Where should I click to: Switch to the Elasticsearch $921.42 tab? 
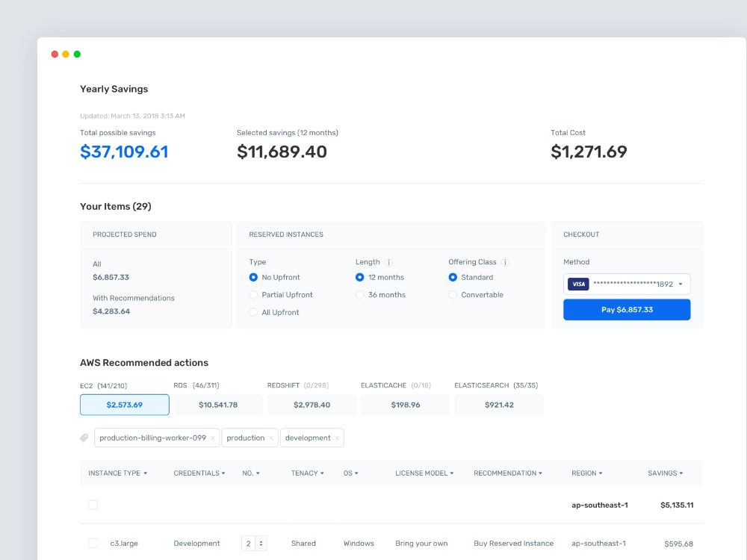pyautogui.click(x=499, y=405)
